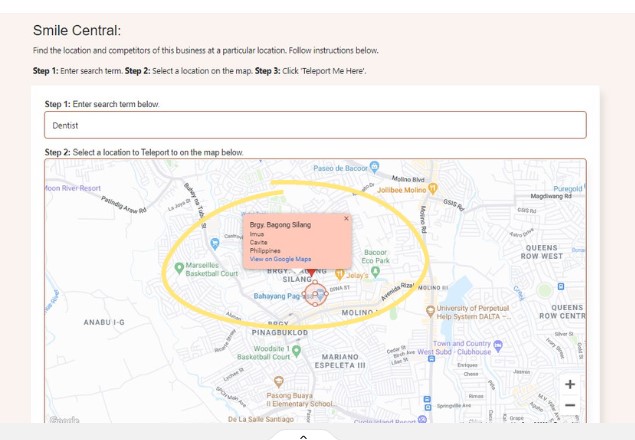
Task: Click the Woodsite 1 Basketball Court pin
Action: click(296, 350)
